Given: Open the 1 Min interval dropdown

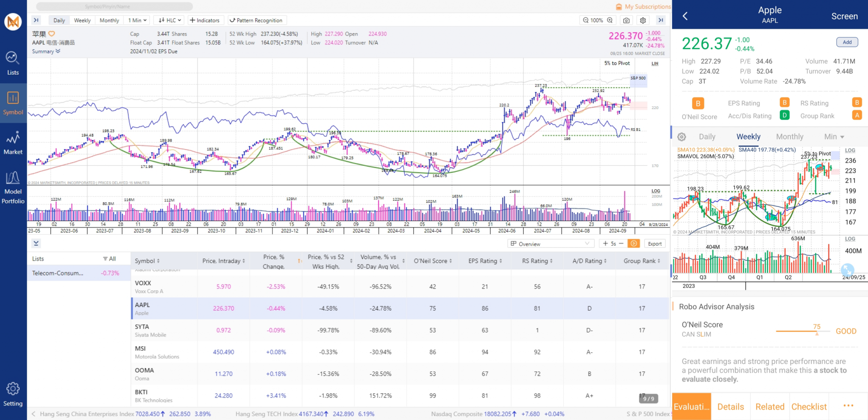Looking at the screenshot, I should (137, 20).
